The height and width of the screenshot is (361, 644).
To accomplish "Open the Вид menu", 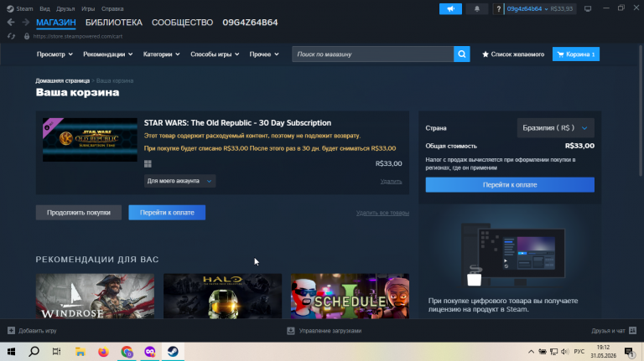I will [44, 8].
